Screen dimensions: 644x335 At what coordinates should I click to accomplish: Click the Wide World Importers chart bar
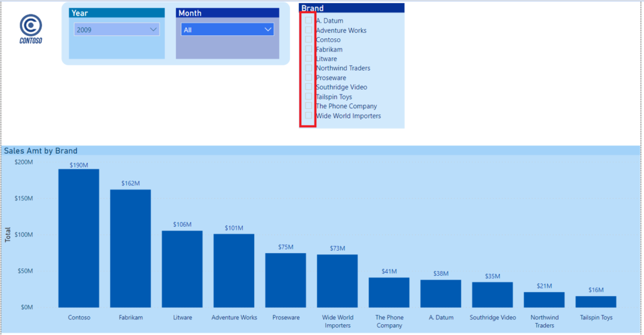[x=338, y=281]
